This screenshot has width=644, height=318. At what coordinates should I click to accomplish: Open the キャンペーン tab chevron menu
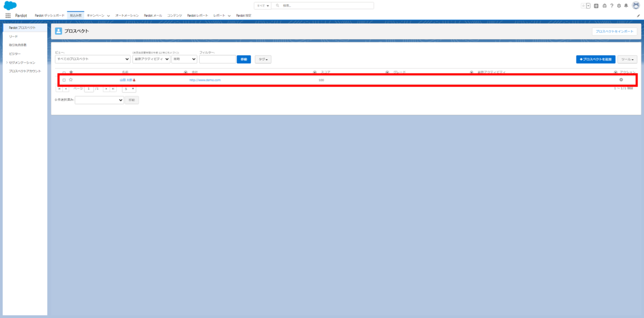108,16
